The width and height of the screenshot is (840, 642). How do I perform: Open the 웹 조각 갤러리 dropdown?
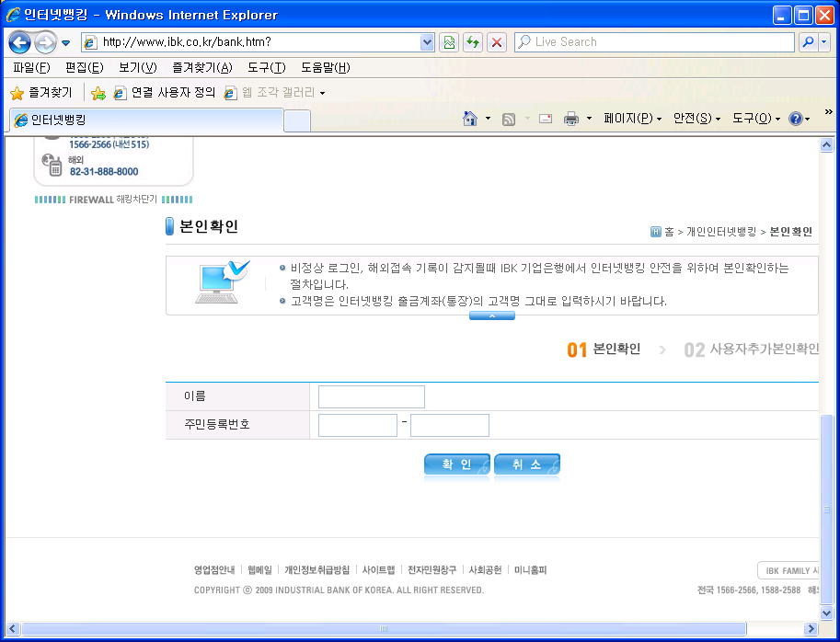tap(275, 93)
